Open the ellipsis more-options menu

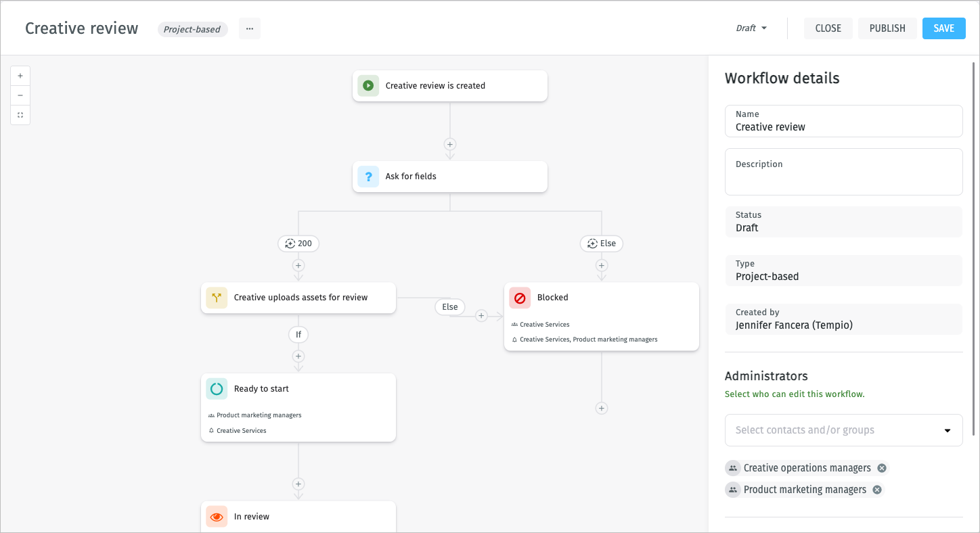249,28
